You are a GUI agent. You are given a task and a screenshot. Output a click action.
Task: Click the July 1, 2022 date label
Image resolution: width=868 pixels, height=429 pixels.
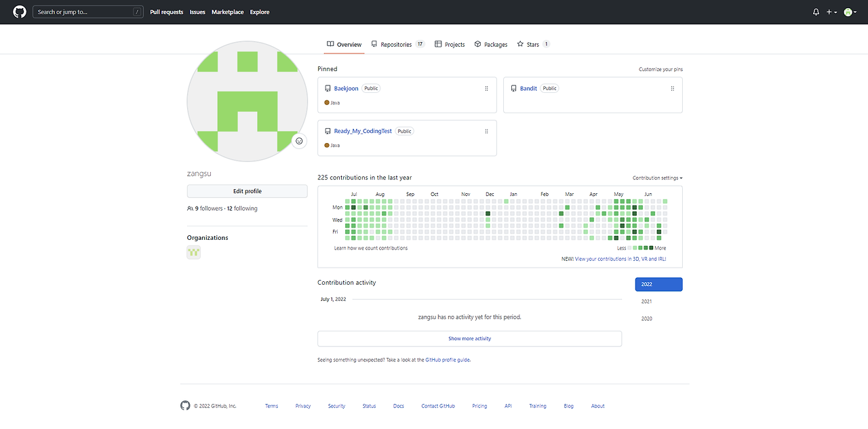(333, 299)
